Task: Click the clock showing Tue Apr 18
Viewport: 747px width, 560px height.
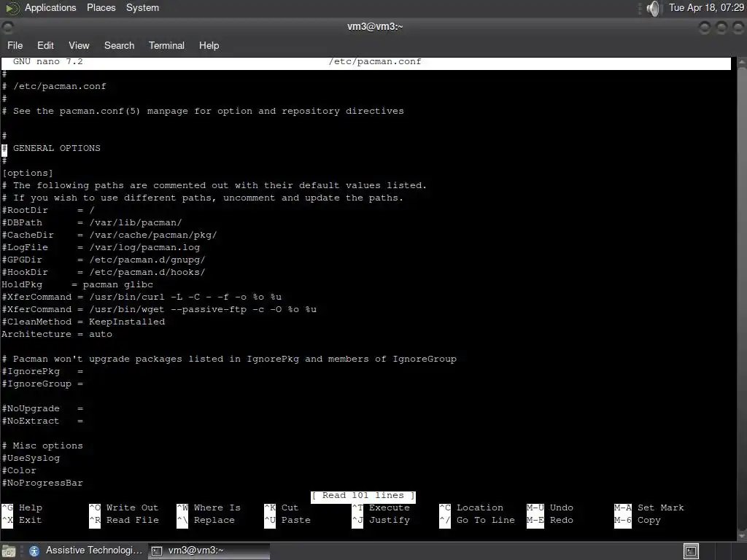Action: coord(706,7)
